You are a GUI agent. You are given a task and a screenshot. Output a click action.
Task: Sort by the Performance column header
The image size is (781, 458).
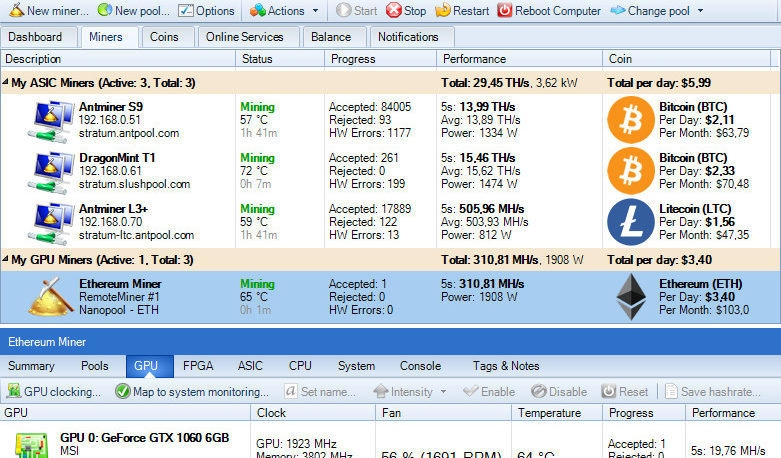click(x=519, y=59)
